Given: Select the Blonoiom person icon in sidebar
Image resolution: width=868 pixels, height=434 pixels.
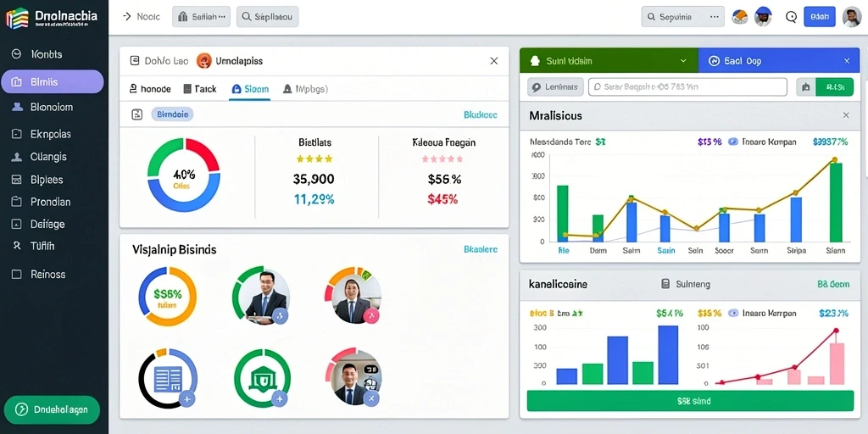Looking at the screenshot, I should coord(17,108).
